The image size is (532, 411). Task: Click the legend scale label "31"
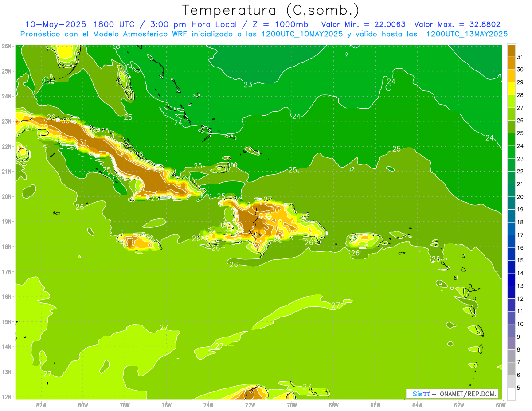[520, 57]
